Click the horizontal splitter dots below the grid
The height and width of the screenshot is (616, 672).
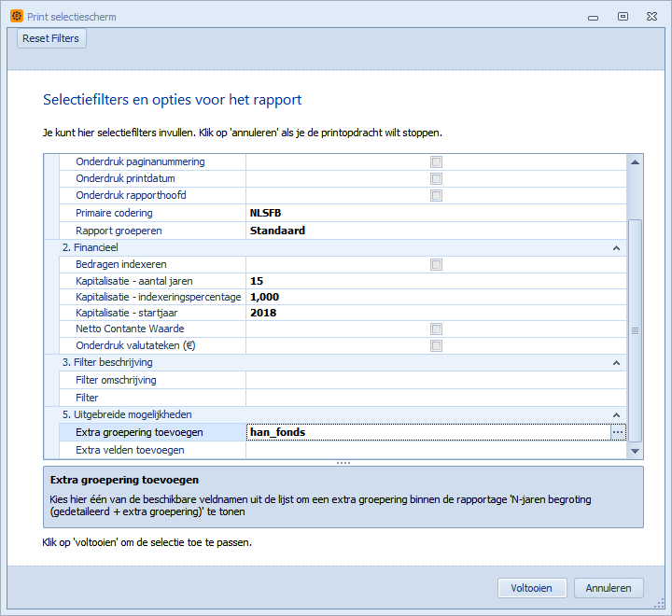click(343, 463)
